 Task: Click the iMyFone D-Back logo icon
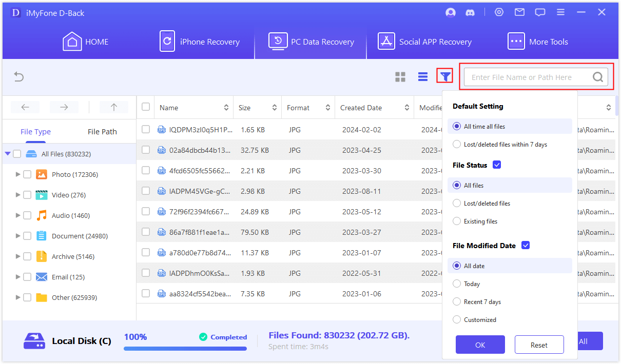16,13
